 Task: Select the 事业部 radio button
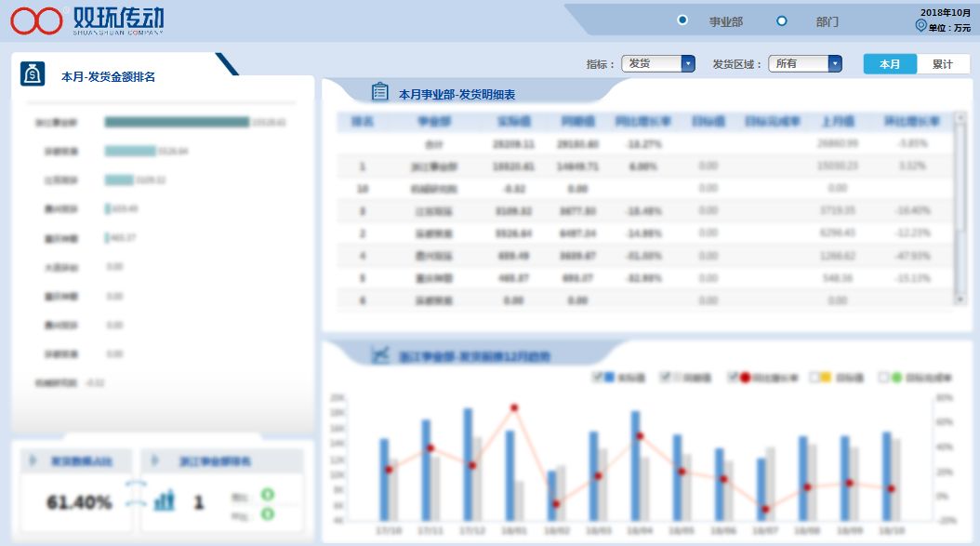tap(682, 20)
